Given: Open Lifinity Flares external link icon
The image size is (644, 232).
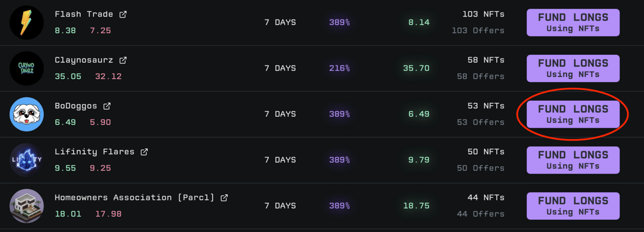Looking at the screenshot, I should (x=144, y=152).
